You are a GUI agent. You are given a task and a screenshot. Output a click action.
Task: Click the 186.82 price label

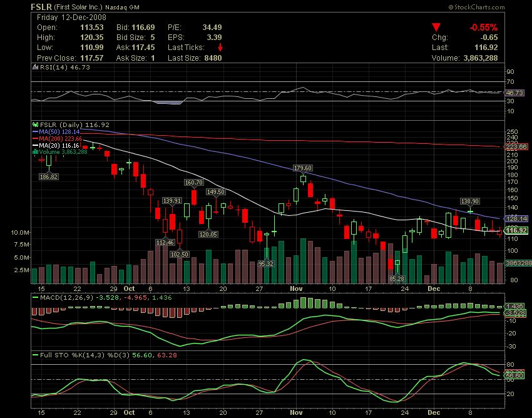(x=49, y=176)
